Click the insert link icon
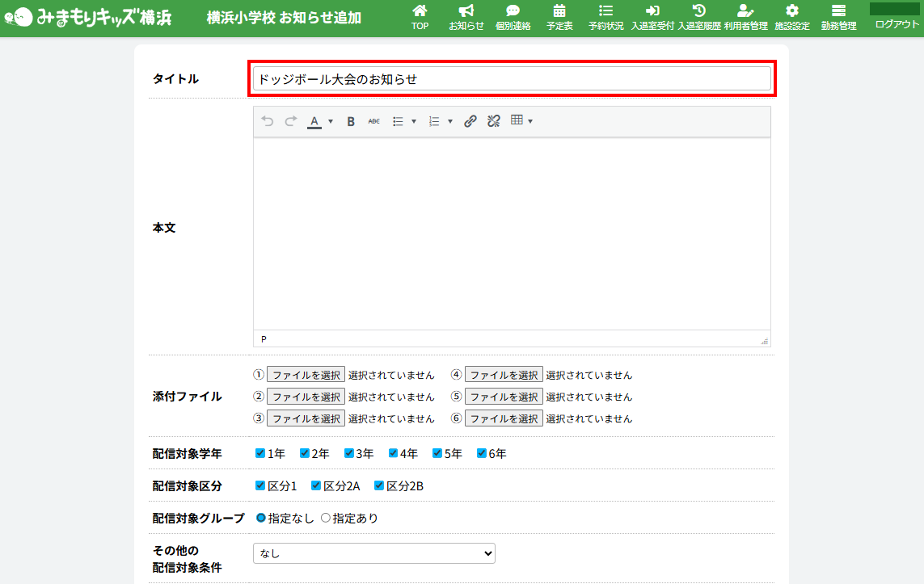Image resolution: width=924 pixels, height=584 pixels. tap(470, 121)
